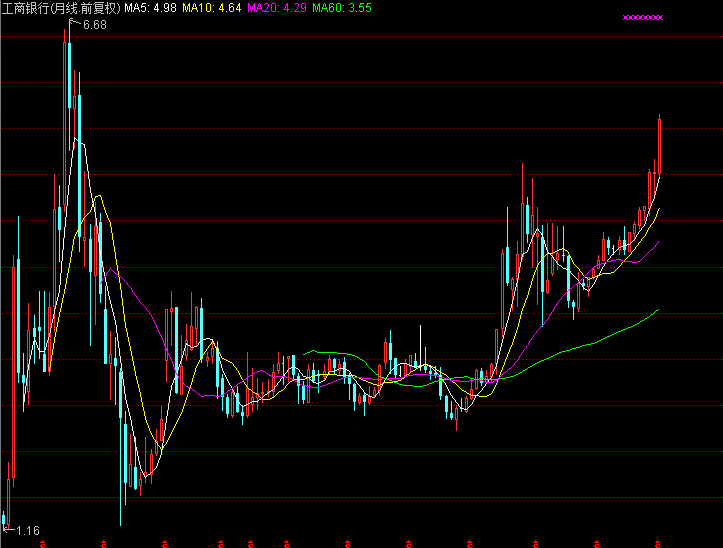Click the right end of the magenta MA20 line
The width and height of the screenshot is (723, 548).
658,241
